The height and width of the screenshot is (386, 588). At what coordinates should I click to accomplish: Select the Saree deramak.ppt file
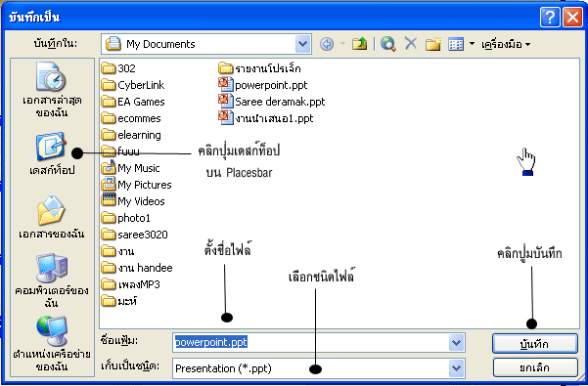click(x=272, y=102)
